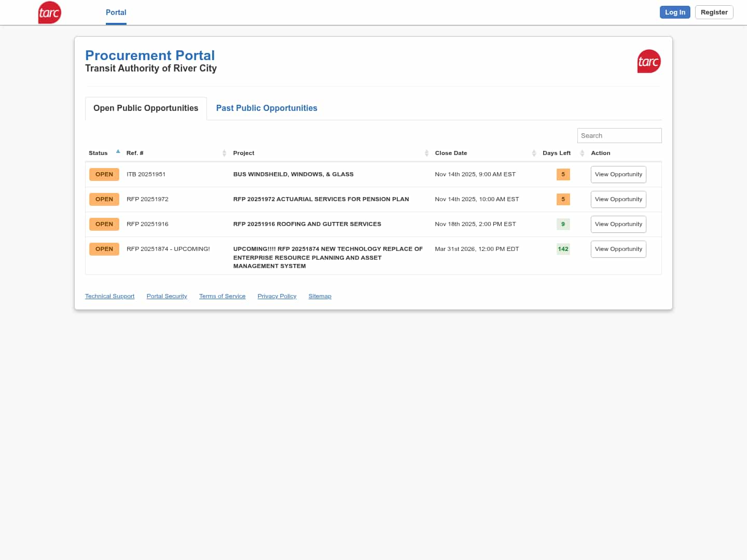This screenshot has width=747, height=560.
Task: Sort by Project using its sort arrows
Action: 426,153
